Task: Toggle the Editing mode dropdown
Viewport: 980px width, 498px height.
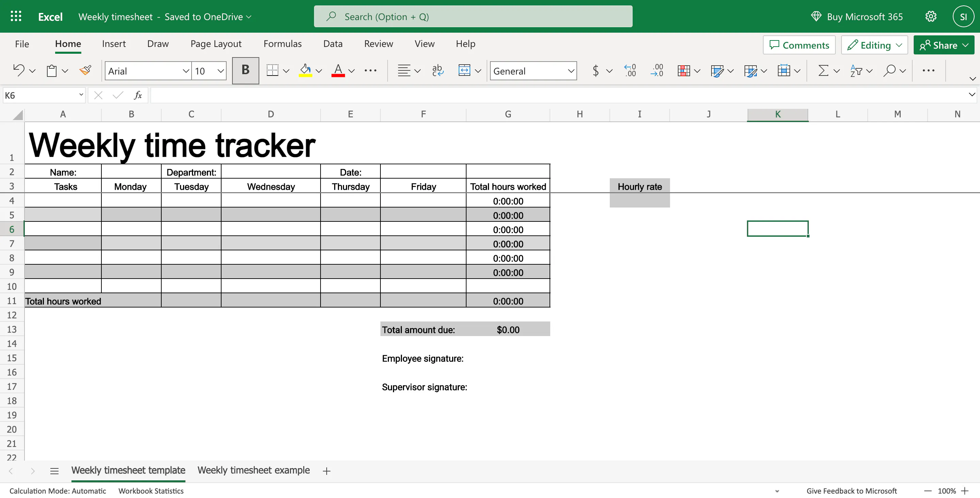Action: coord(875,45)
